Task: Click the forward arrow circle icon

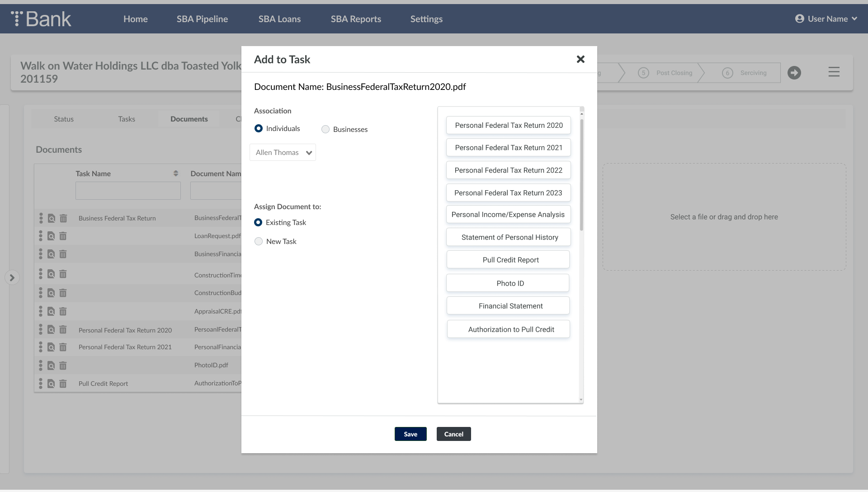Action: (x=794, y=73)
